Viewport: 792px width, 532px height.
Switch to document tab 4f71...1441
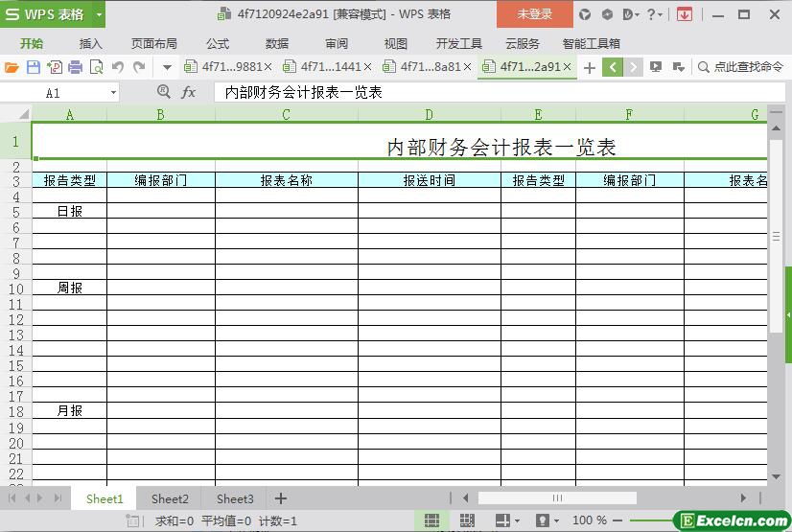point(326,67)
